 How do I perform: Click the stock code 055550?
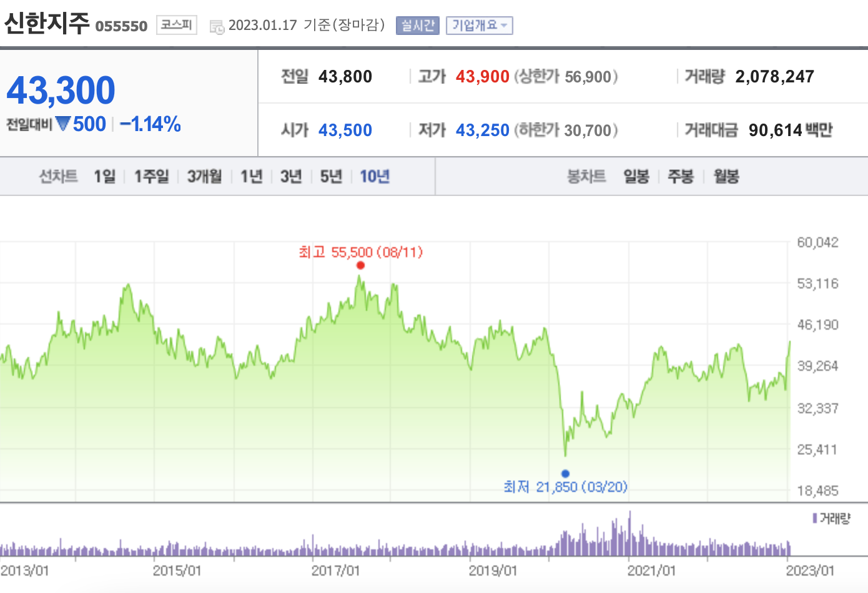121,26
